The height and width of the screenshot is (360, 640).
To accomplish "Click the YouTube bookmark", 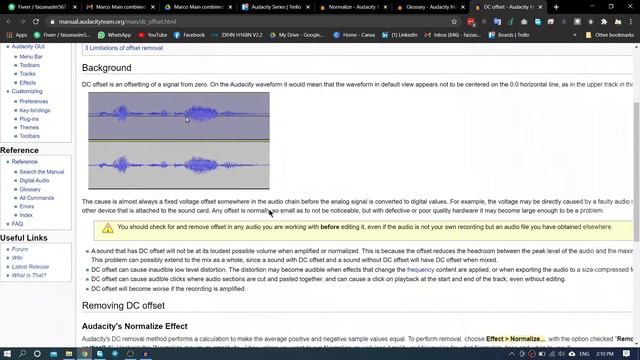I will point(153,35).
